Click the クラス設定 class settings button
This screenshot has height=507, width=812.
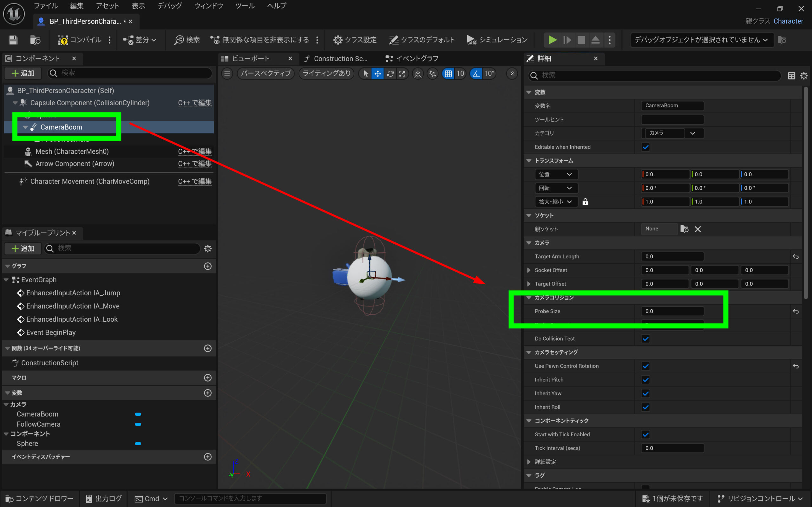coord(355,40)
